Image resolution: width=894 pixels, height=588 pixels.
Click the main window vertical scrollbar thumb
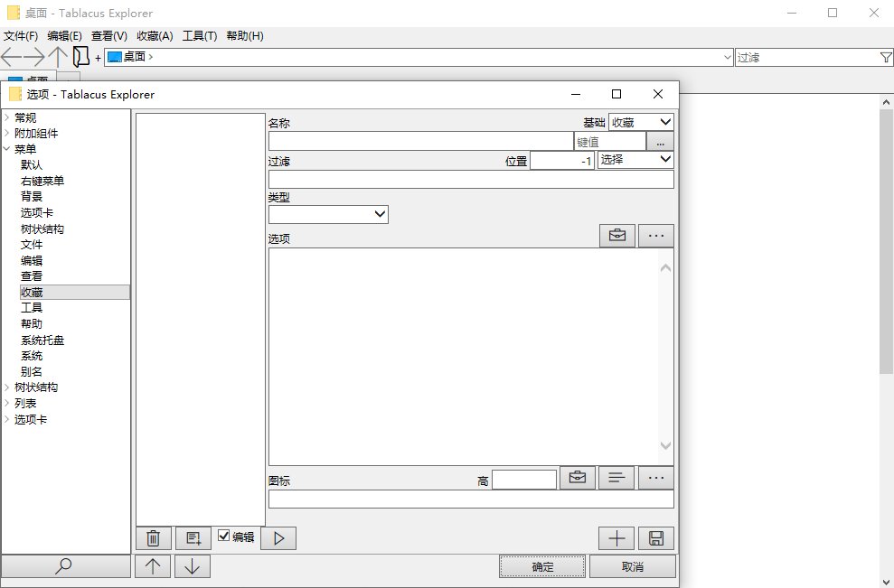886,242
